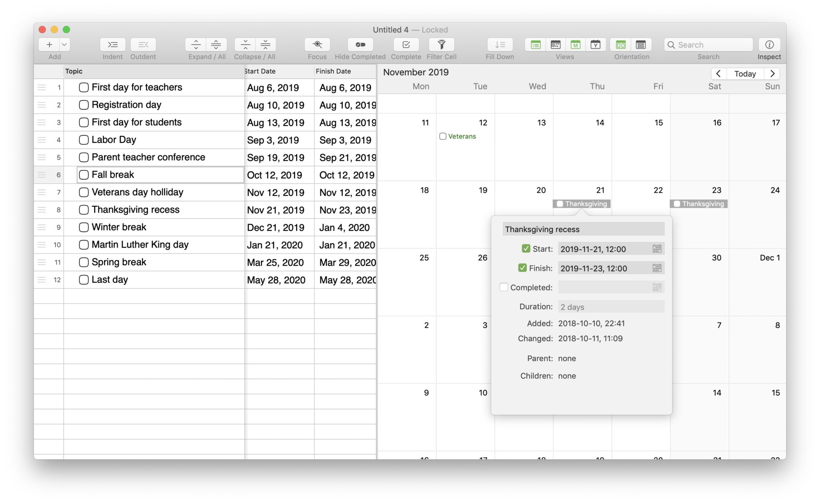The height and width of the screenshot is (504, 820).
Task: Check the First day for teachers checkbox
Action: click(84, 88)
